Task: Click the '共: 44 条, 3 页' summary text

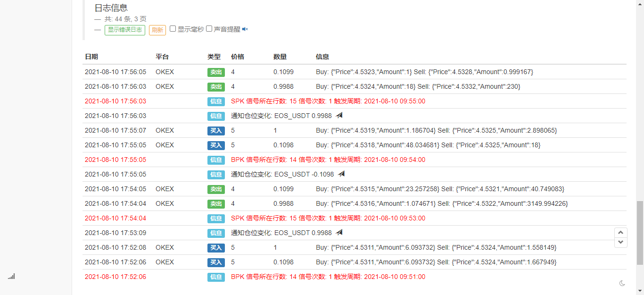Action: point(125,19)
